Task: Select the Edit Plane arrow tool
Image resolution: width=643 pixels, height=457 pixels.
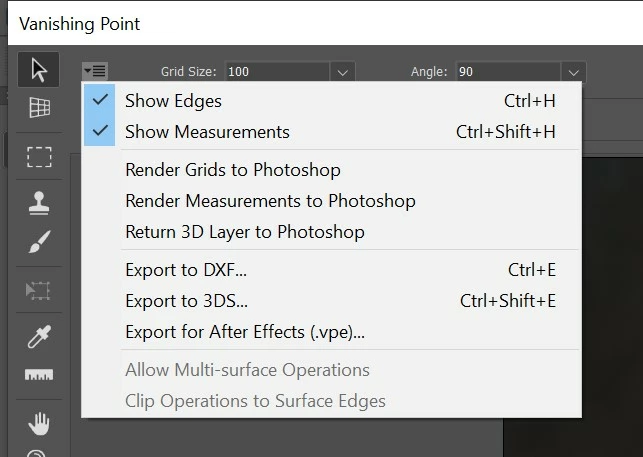Action: [39, 70]
